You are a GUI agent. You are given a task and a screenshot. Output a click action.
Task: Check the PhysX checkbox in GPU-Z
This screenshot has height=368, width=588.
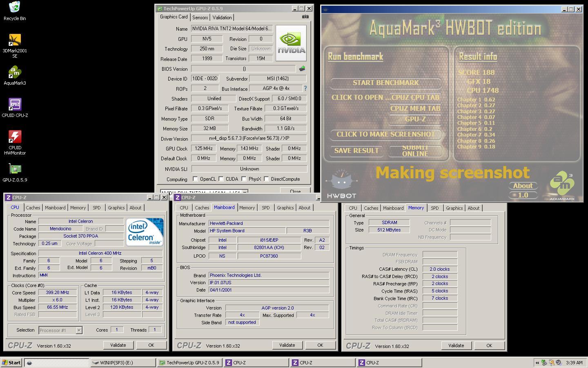click(x=244, y=179)
